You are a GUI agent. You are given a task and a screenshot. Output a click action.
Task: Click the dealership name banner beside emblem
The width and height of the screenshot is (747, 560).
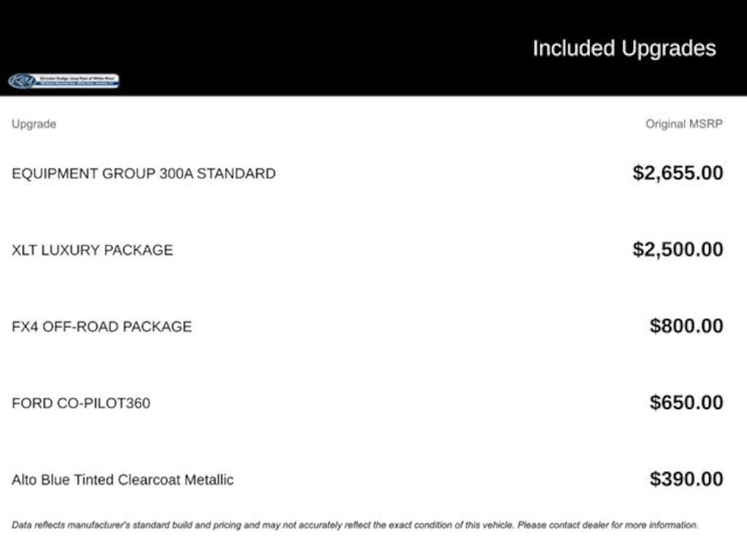click(x=77, y=80)
